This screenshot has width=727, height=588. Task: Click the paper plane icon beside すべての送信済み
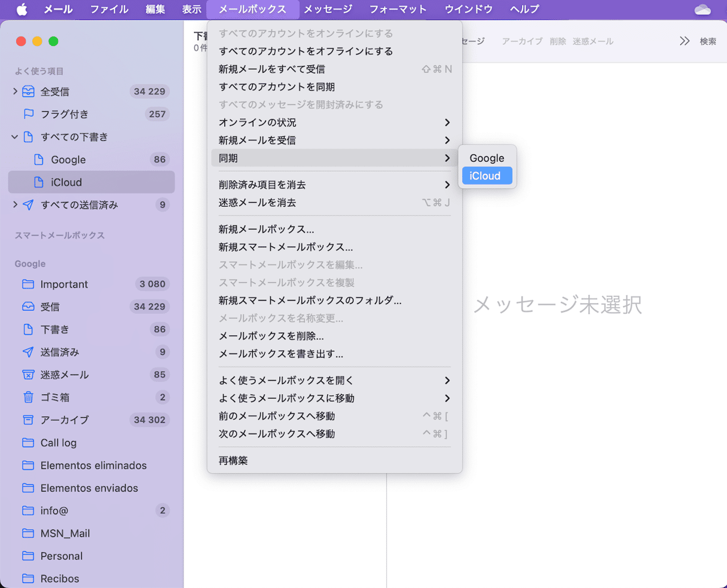point(28,205)
